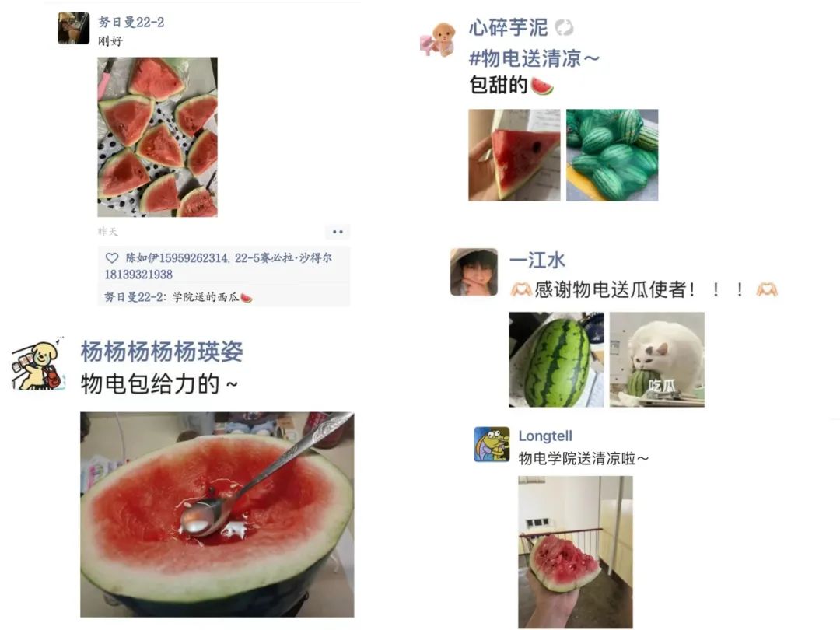Viewport: 840px width, 630px height.
Task: View the pile of green watermelons photo
Action: click(612, 156)
